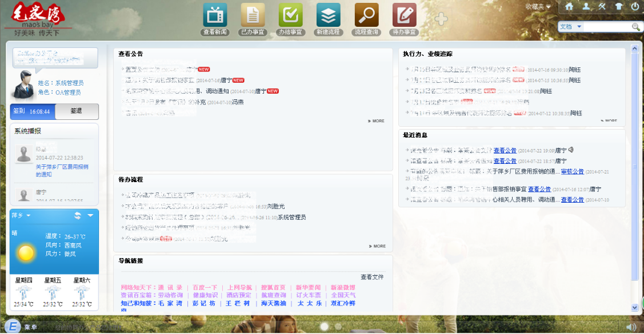Add a shortcut with the plus icon

[x=441, y=19]
